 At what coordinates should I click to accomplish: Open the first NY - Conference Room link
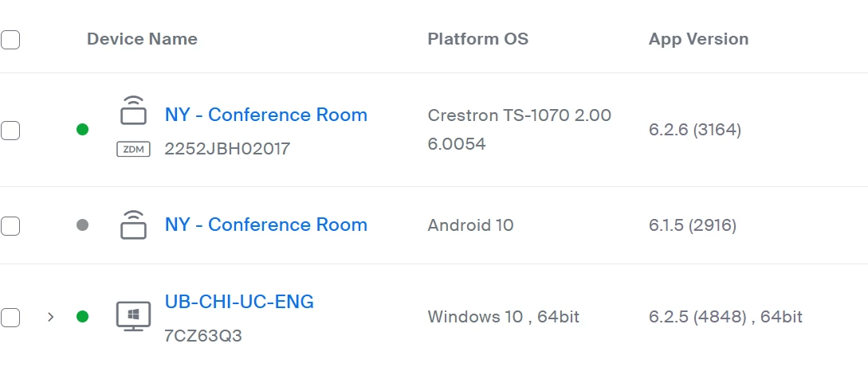point(265,115)
